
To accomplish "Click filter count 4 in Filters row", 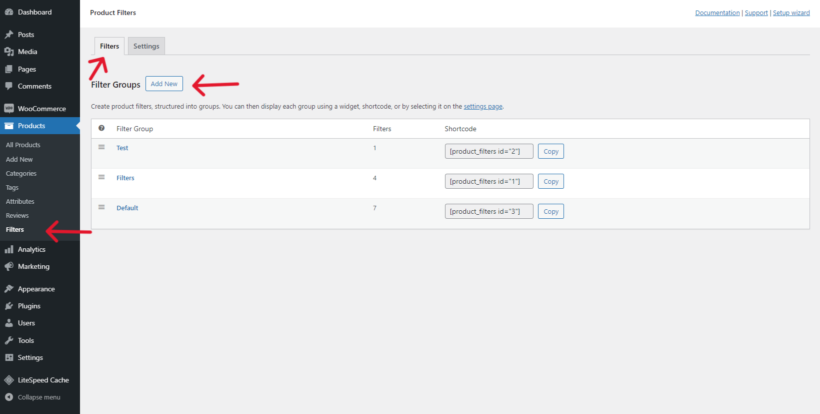I will [x=374, y=178].
